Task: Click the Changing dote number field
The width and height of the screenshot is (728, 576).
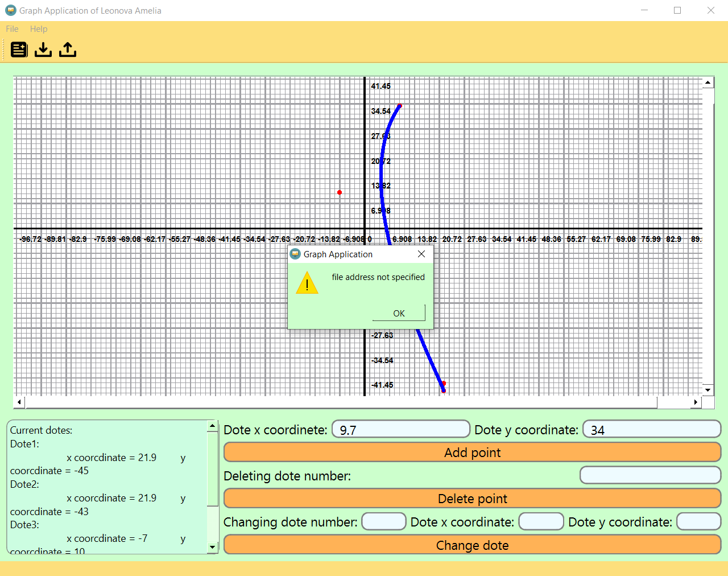Action: (383, 521)
